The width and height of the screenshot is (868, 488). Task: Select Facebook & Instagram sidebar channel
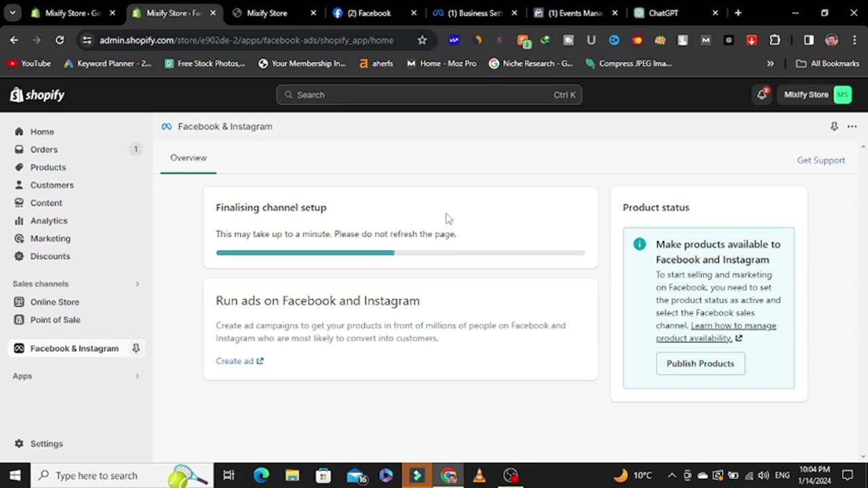74,348
